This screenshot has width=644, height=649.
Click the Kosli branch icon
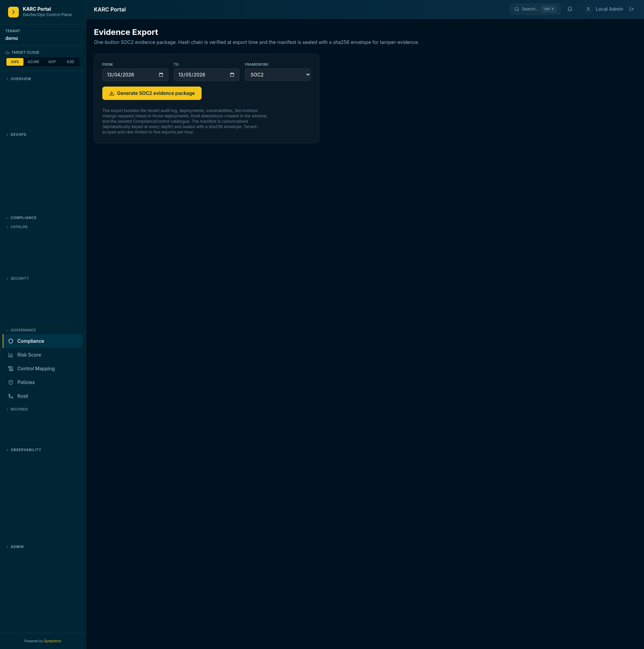pyautogui.click(x=11, y=396)
